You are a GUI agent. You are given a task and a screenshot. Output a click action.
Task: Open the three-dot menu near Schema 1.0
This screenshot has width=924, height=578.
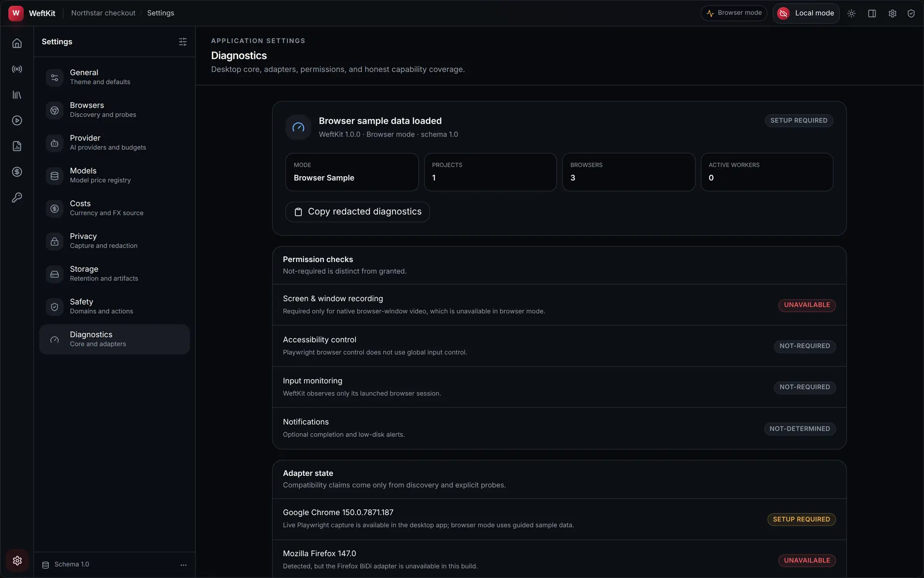click(x=183, y=565)
